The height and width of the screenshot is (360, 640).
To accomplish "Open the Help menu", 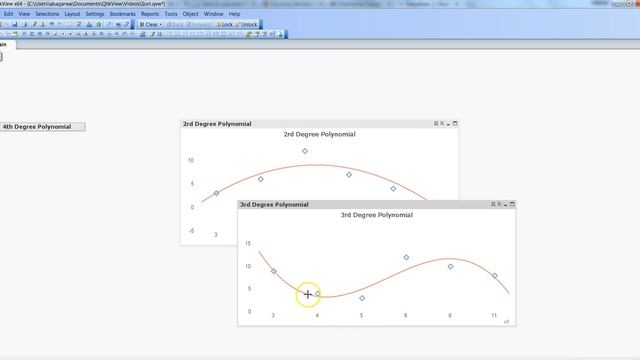I will click(x=234, y=14).
